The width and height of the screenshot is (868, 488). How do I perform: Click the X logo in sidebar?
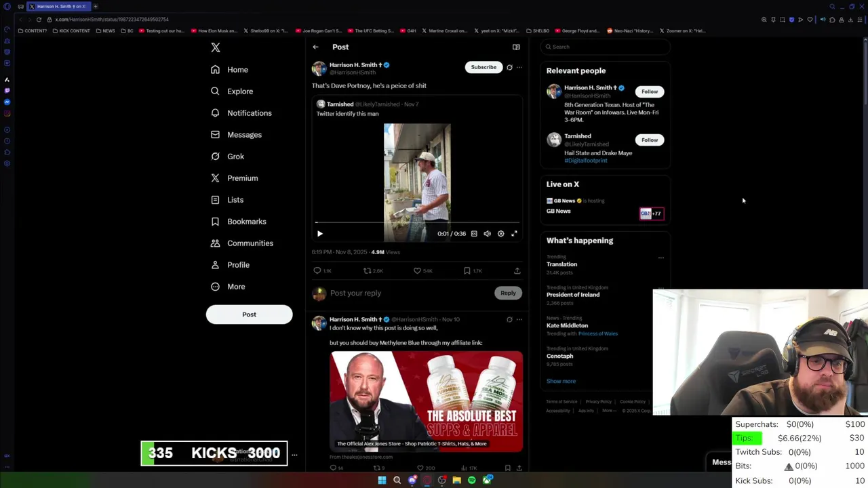click(x=215, y=47)
